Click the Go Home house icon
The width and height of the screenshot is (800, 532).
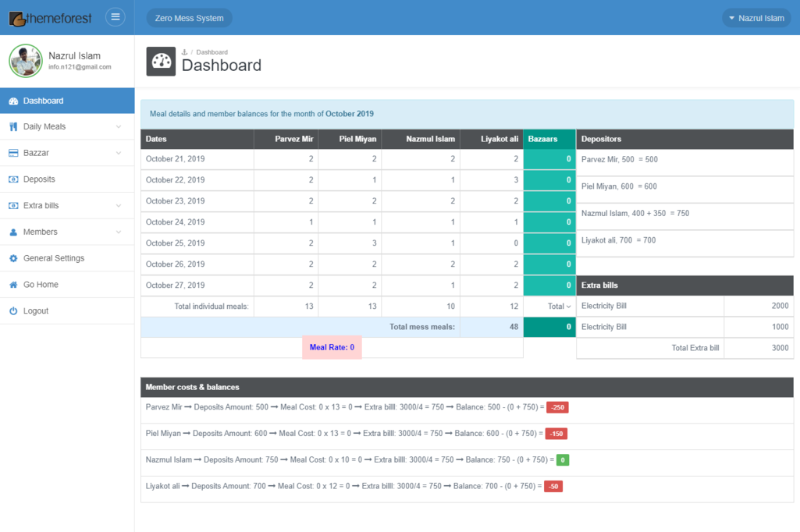[x=13, y=285]
